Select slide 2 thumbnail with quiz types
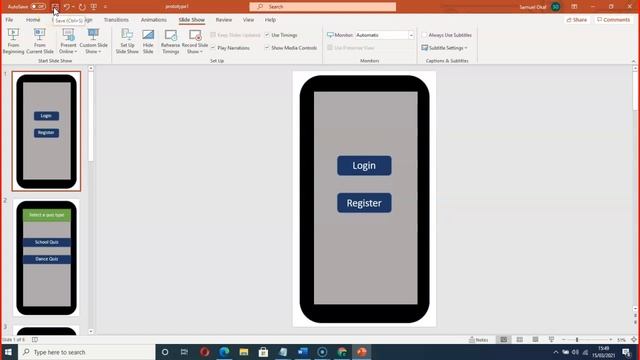The image size is (640, 360). pyautogui.click(x=46, y=258)
